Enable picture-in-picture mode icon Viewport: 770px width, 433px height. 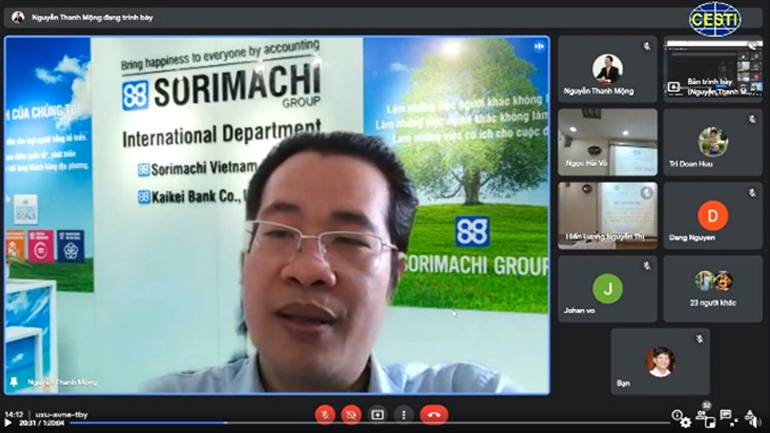[x=710, y=423]
